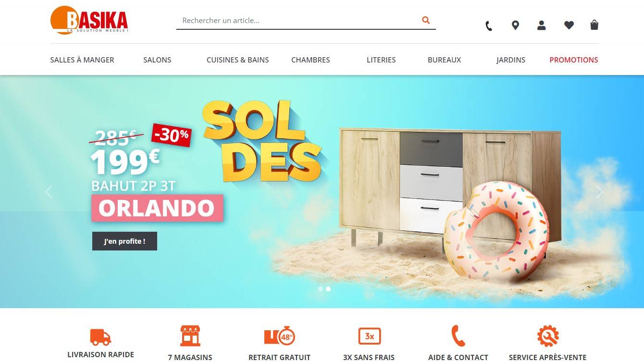The image size is (644, 362).
Task: Open the Salles à Manger menu
Action: (82, 60)
